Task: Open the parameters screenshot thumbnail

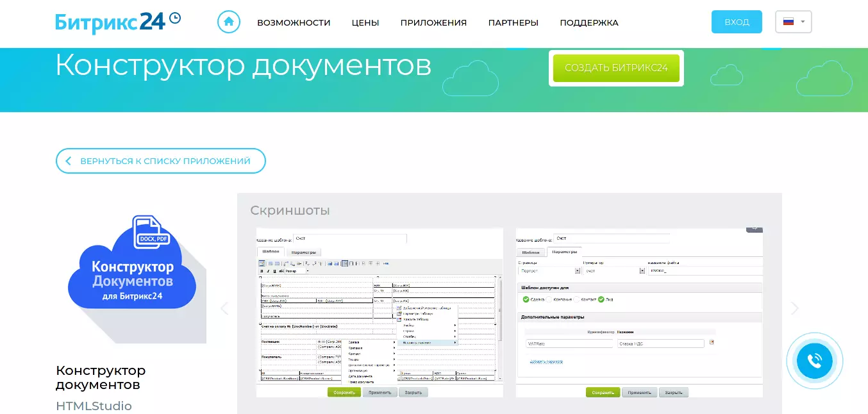Action: (x=639, y=313)
